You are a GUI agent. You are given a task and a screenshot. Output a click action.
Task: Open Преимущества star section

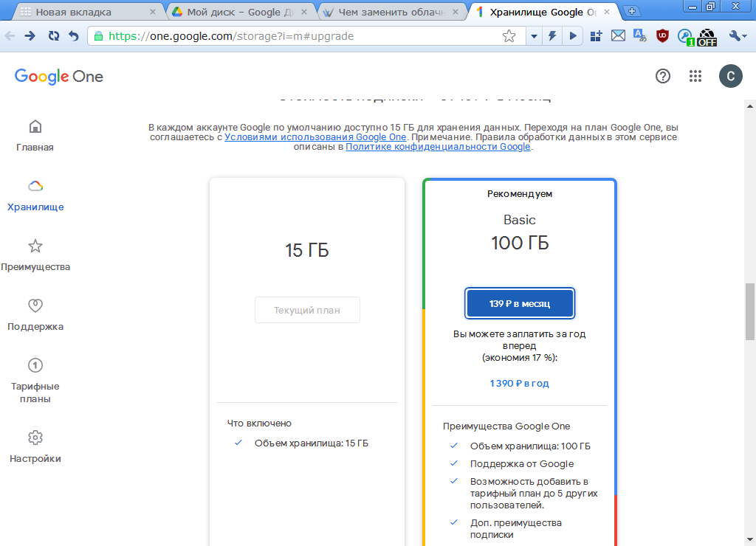(x=35, y=254)
